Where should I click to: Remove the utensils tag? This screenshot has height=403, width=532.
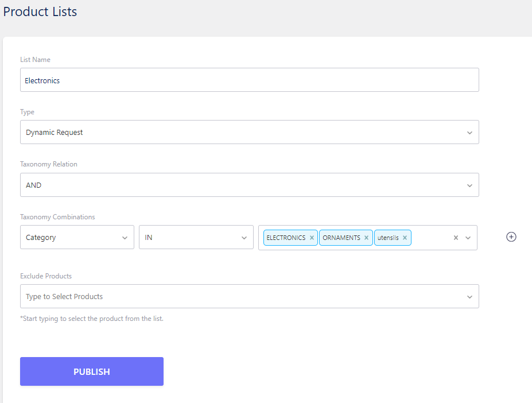coord(405,238)
